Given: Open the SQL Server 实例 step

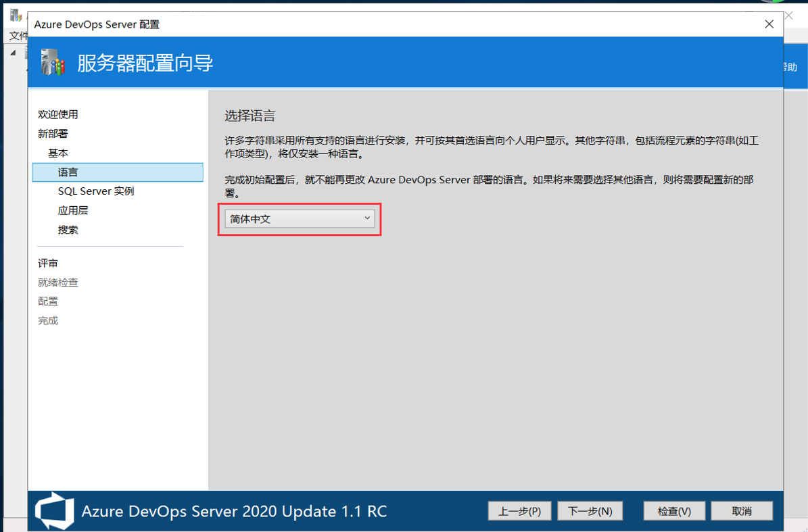Looking at the screenshot, I should [x=96, y=191].
